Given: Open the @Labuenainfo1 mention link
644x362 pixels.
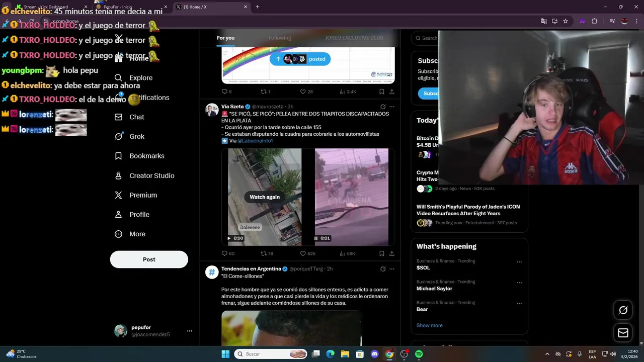Looking at the screenshot, I should coord(255,141).
